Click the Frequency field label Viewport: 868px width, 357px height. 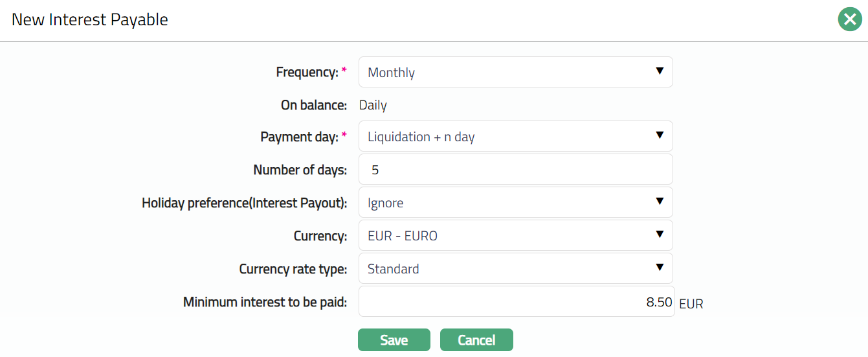(307, 73)
